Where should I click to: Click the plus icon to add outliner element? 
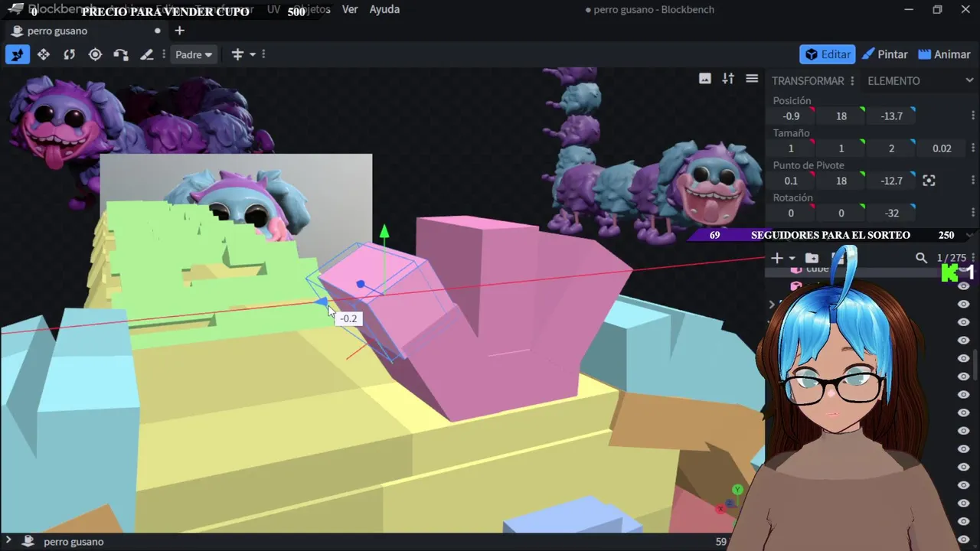pyautogui.click(x=777, y=258)
